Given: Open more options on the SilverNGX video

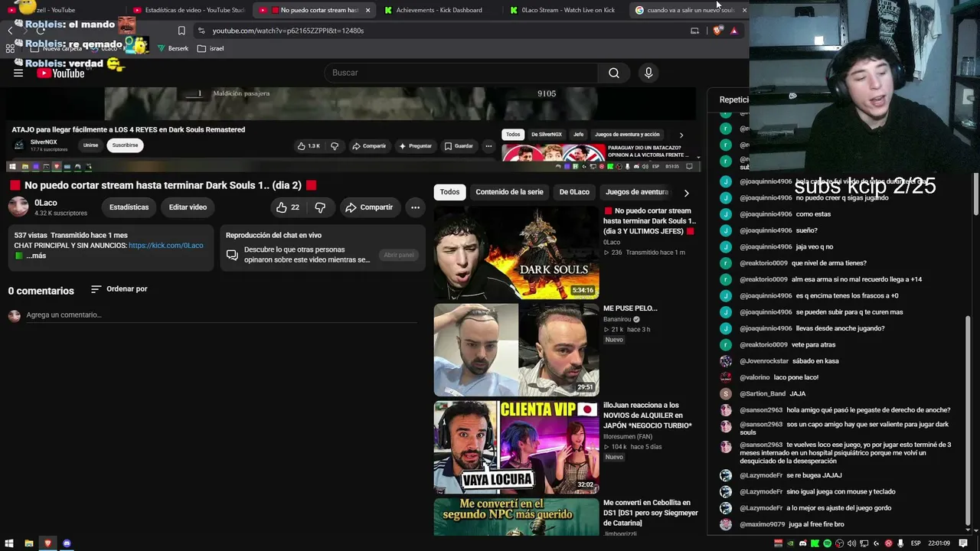Looking at the screenshot, I should [488, 145].
